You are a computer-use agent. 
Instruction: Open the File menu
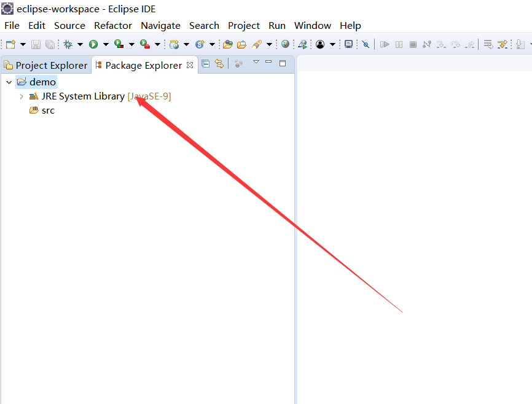click(x=12, y=25)
